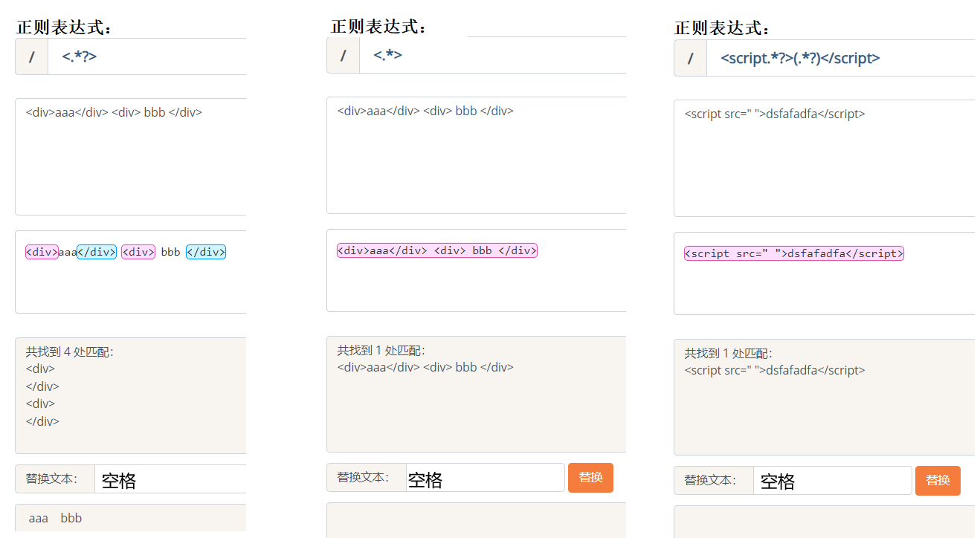
Task: Click the 空格 replace input in the <.*> panel
Action: (486, 478)
